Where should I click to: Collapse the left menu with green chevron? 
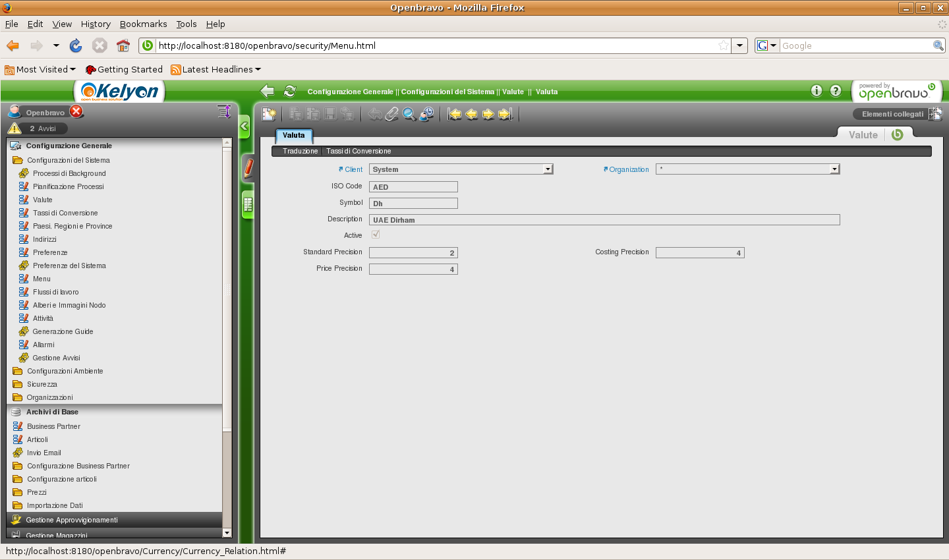pyautogui.click(x=244, y=126)
